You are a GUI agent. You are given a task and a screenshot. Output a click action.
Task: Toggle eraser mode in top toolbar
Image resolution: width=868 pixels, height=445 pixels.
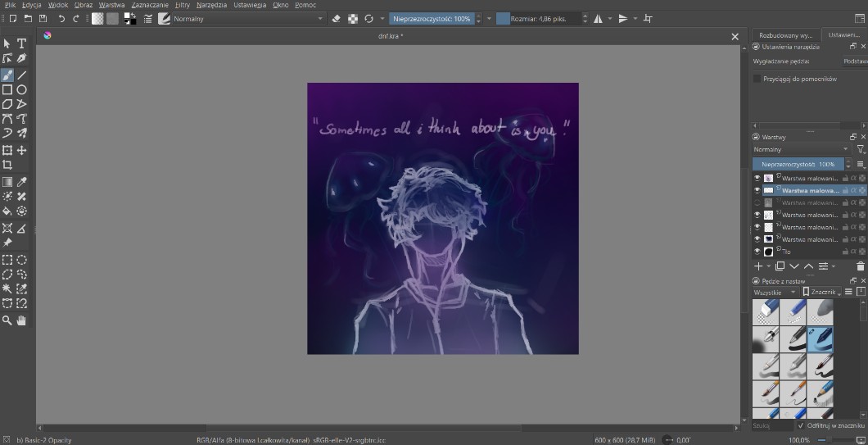(336, 18)
